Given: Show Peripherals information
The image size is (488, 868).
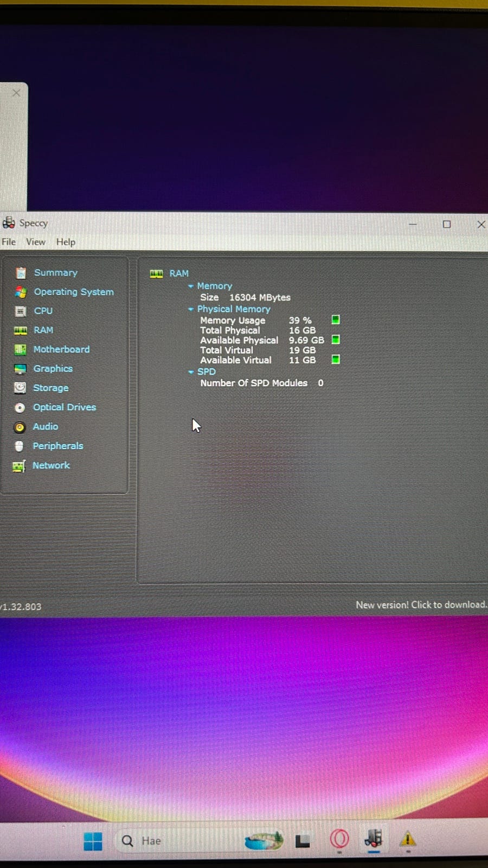Looking at the screenshot, I should coord(57,445).
